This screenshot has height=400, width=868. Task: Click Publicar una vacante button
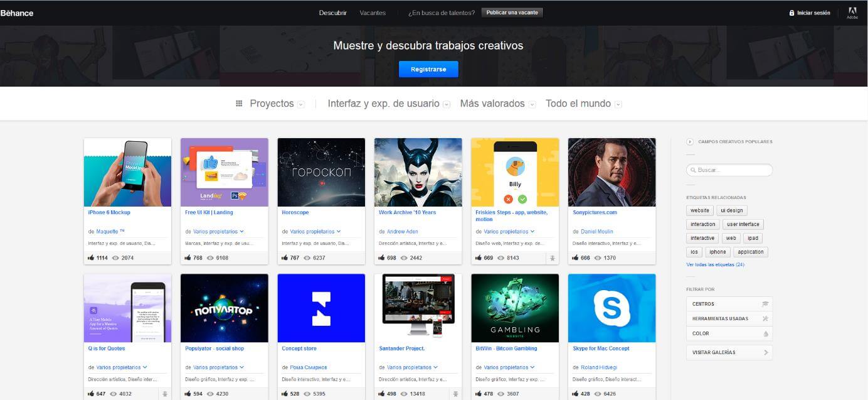pyautogui.click(x=512, y=13)
